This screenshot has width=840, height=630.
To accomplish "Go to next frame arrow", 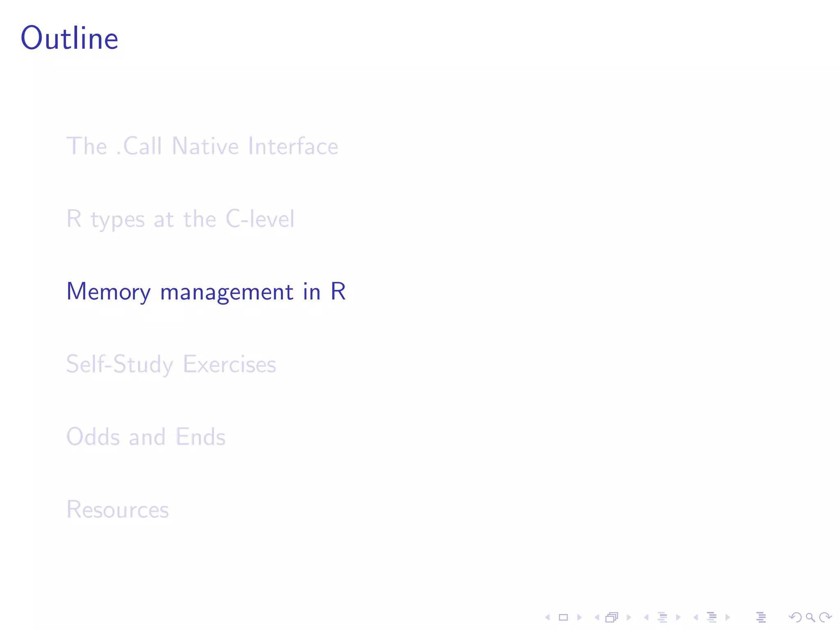I will [629, 617].
